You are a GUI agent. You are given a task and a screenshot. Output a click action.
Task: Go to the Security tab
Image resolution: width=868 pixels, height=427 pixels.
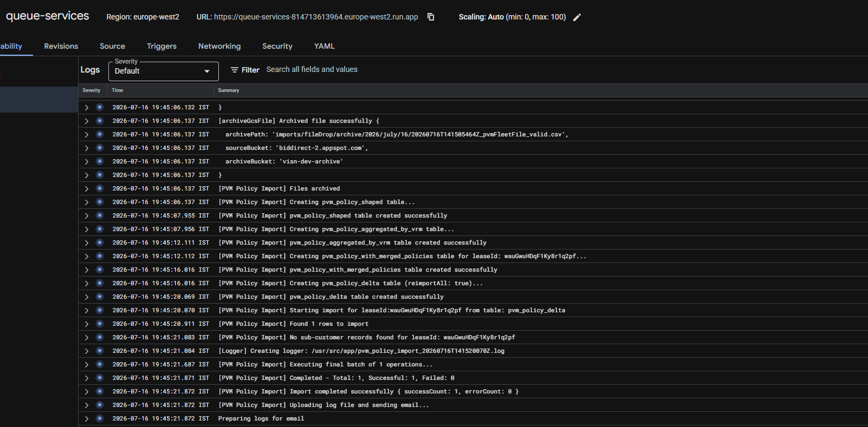pos(277,46)
